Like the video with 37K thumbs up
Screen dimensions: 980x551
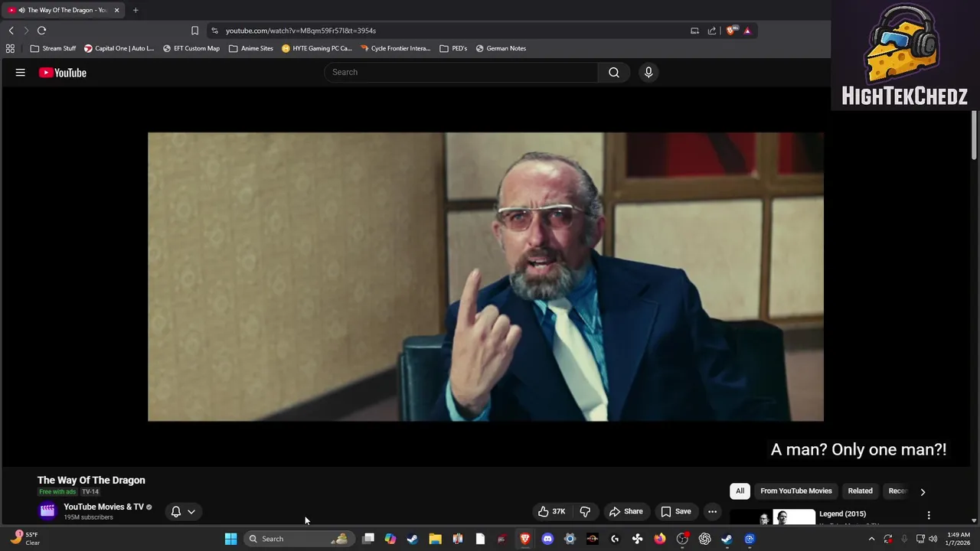click(x=552, y=511)
